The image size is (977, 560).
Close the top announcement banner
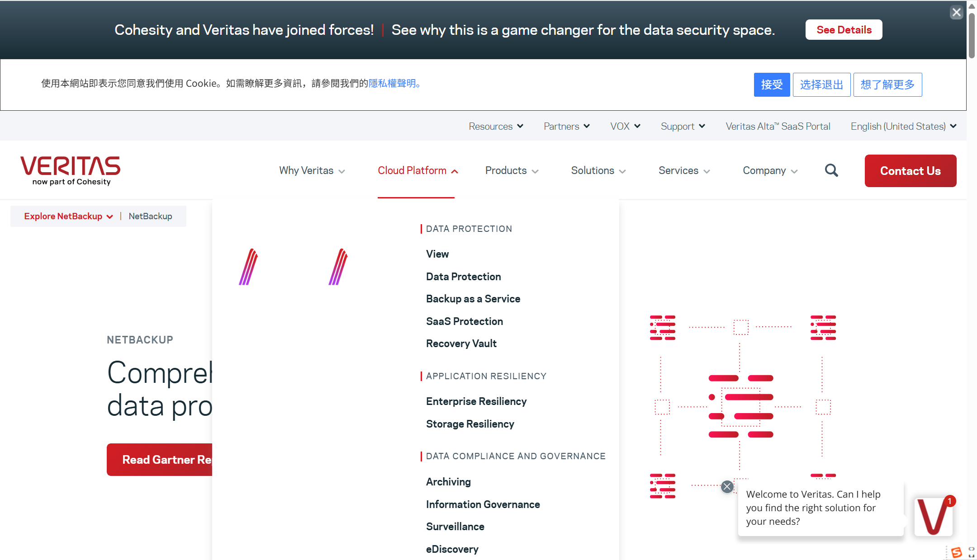pos(956,12)
